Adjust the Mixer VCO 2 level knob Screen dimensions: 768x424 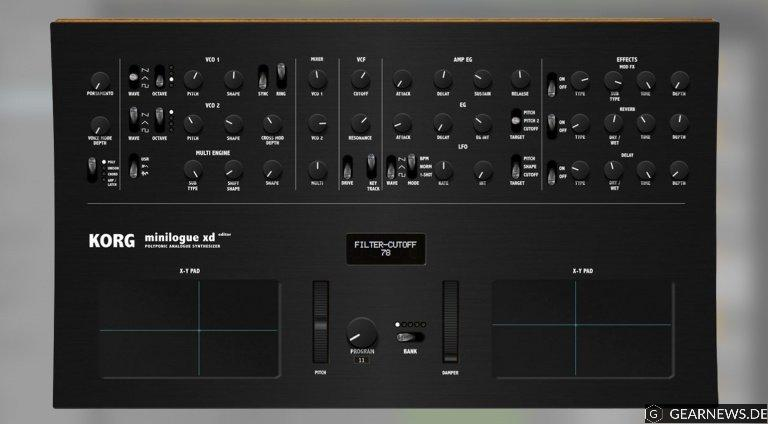click(x=317, y=124)
